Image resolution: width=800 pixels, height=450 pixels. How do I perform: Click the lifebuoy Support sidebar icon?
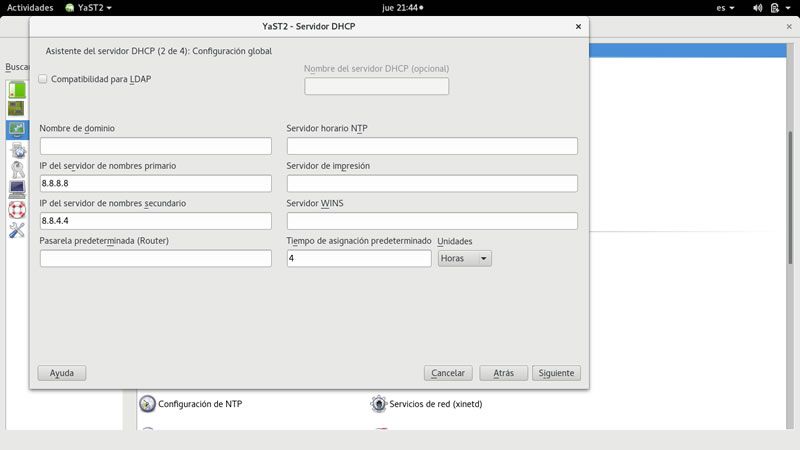17,209
